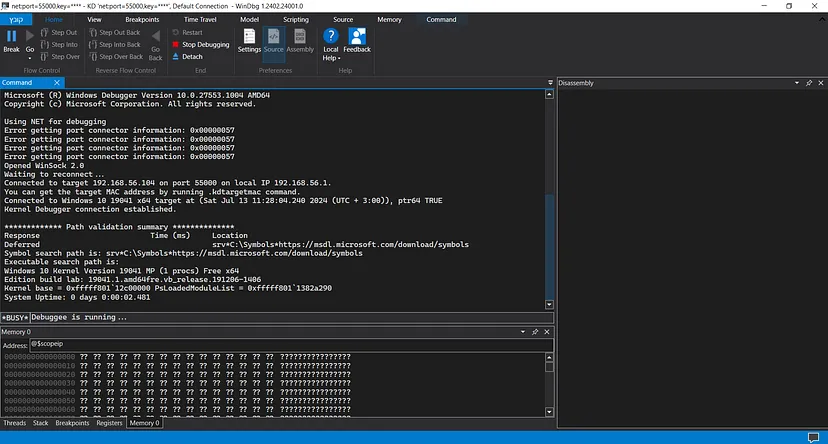This screenshot has height=444, width=828.
Task: Click Step Into Back button
Action: pos(115,44)
